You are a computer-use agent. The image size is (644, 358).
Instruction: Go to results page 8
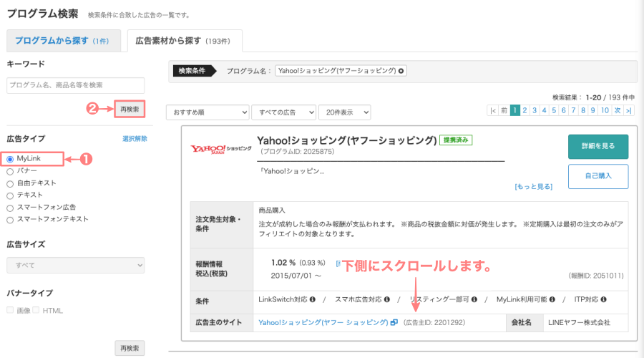click(x=583, y=110)
